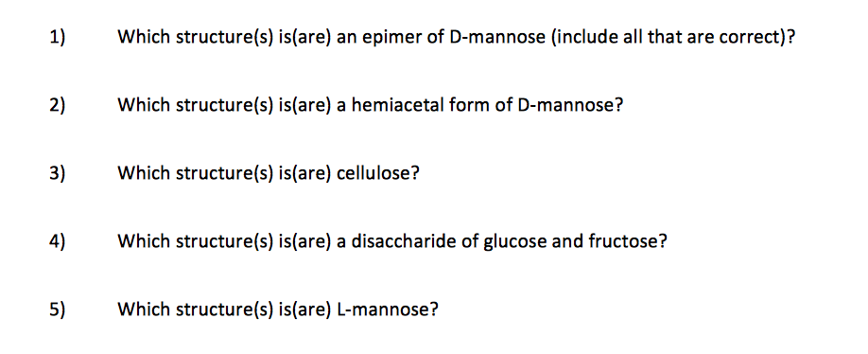Click the hemiacetal form question text

pos(371,105)
